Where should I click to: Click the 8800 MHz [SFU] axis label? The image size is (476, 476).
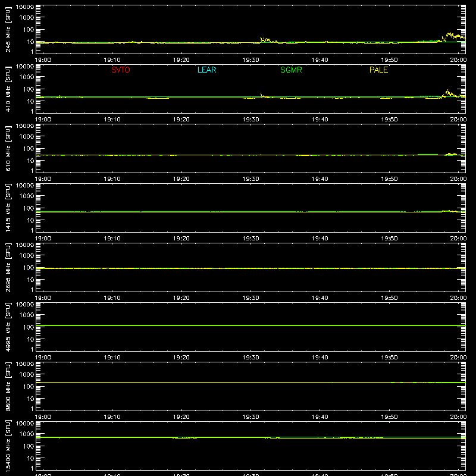(8, 386)
